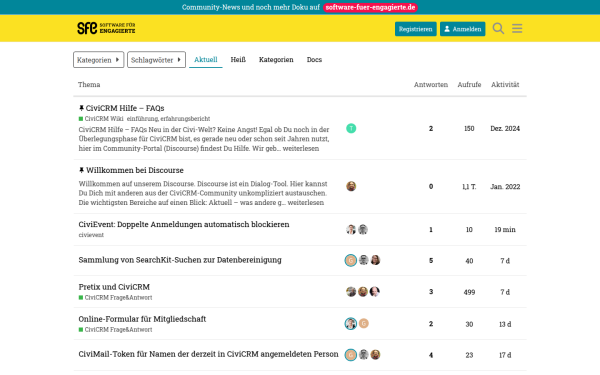Image resolution: width=600 pixels, height=375 pixels.
Task: Sort topics by Antworten column
Action: 430,85
